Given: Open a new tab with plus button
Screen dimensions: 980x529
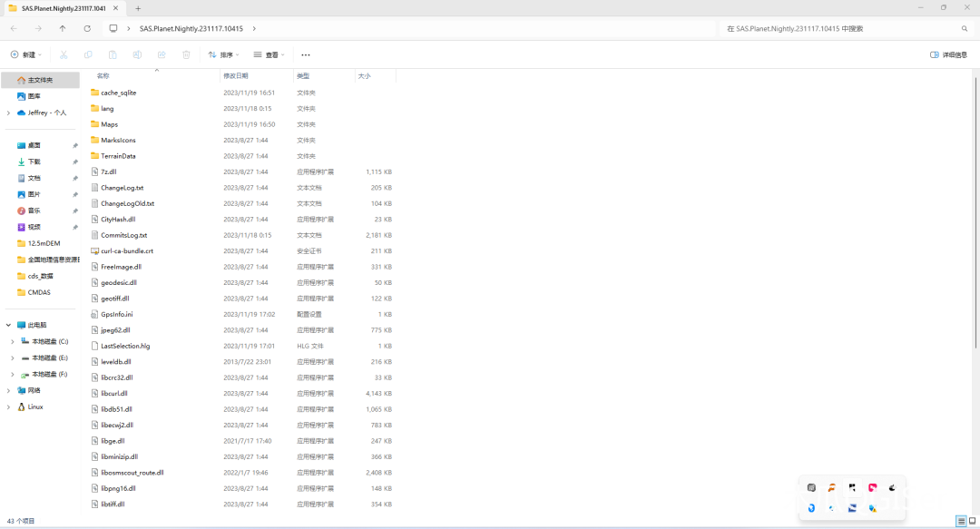Looking at the screenshot, I should tap(138, 9).
